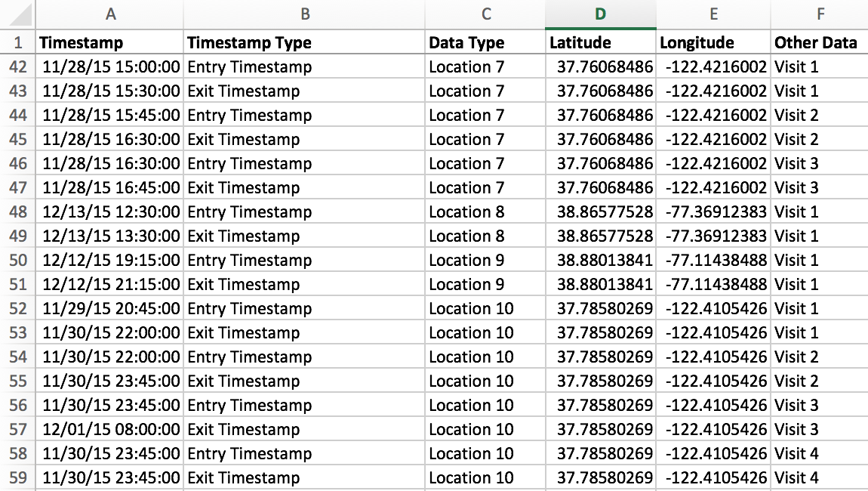Select Location 9 cell in row 50

click(485, 260)
